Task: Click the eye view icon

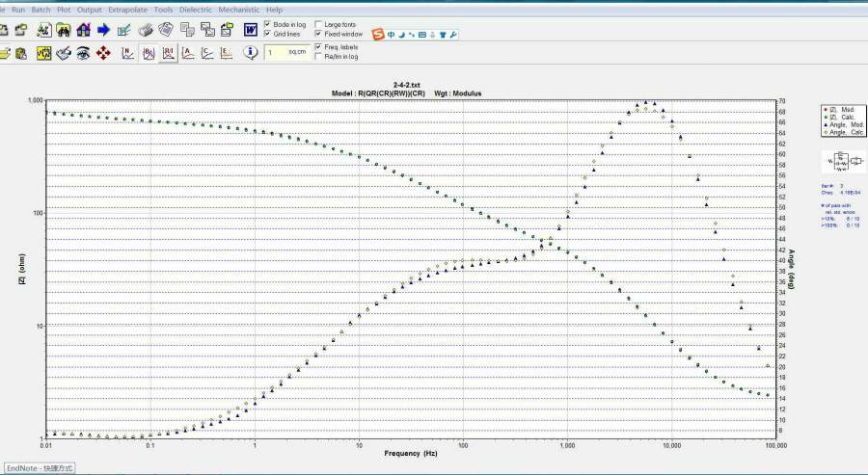Action: [84, 54]
